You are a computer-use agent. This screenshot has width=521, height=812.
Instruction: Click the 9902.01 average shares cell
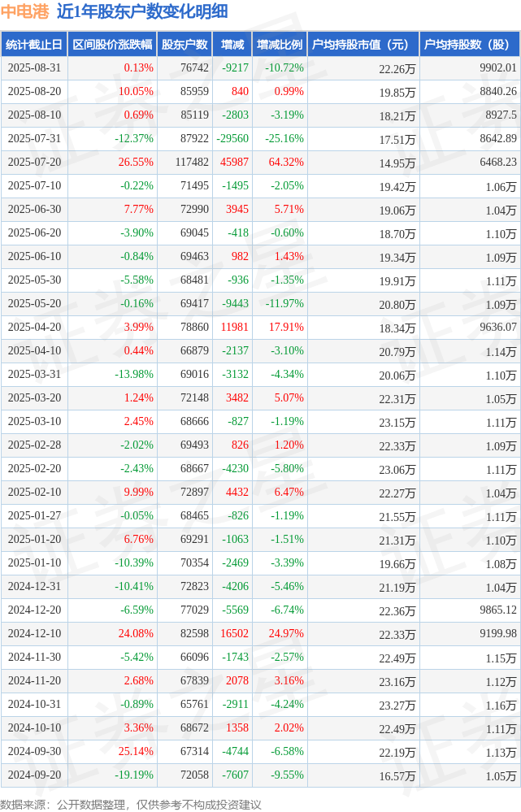point(498,67)
